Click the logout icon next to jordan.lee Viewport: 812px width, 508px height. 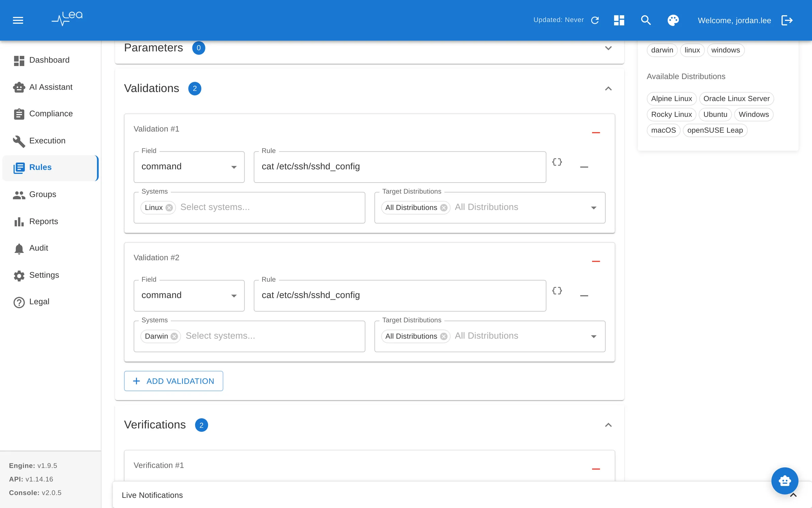coord(787,20)
